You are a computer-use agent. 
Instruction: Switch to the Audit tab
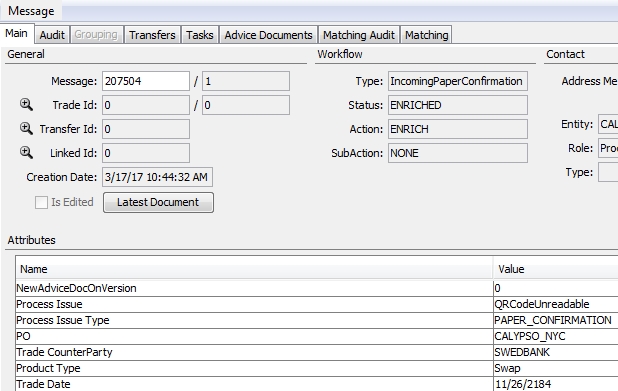[52, 35]
